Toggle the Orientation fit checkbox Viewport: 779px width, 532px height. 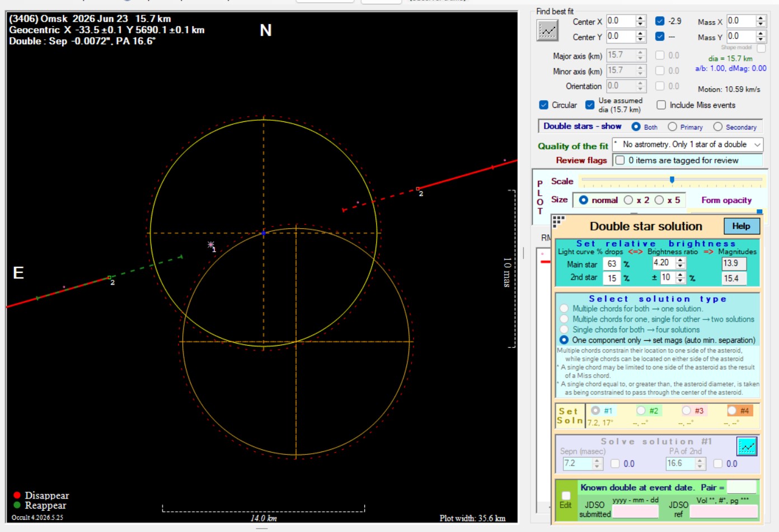660,86
